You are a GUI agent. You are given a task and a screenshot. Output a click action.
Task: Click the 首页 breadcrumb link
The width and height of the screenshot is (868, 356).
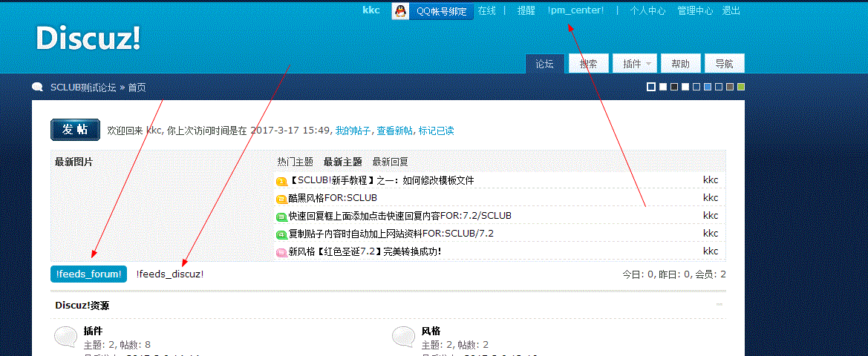pyautogui.click(x=137, y=88)
